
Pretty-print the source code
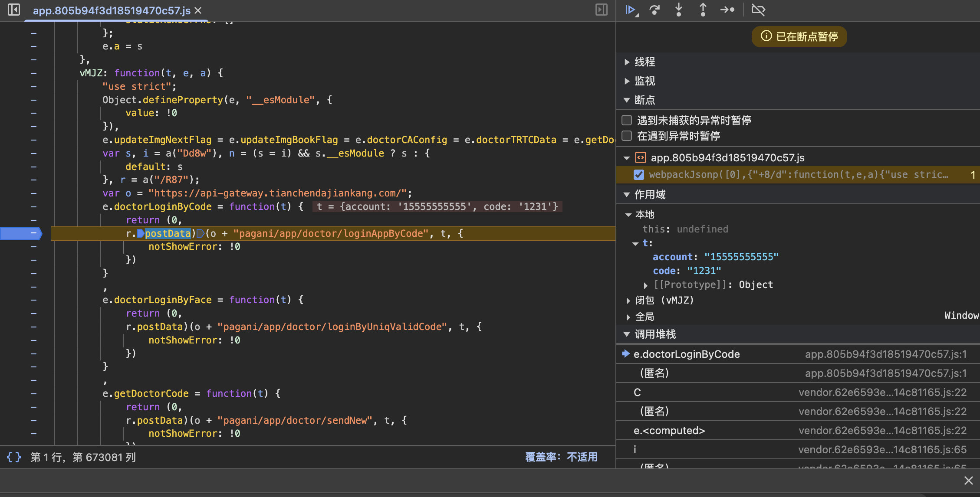click(14, 457)
